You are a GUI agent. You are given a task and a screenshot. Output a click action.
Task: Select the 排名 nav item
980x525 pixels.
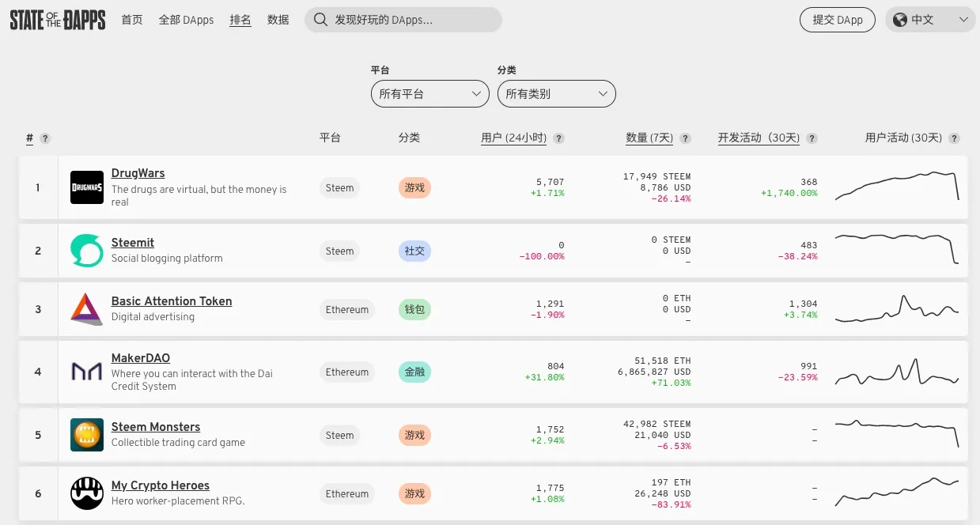(x=240, y=20)
